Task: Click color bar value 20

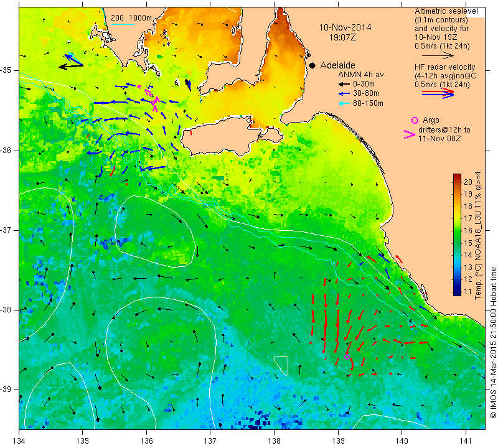Action: click(468, 182)
